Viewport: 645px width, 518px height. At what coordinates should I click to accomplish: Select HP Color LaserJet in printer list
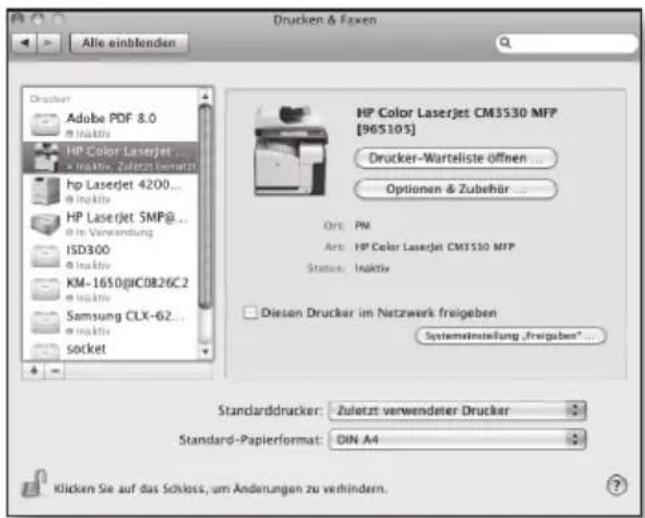[110, 157]
